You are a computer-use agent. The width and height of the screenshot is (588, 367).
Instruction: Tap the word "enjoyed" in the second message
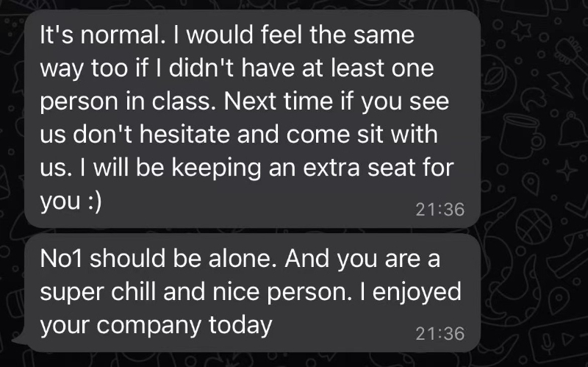click(417, 292)
